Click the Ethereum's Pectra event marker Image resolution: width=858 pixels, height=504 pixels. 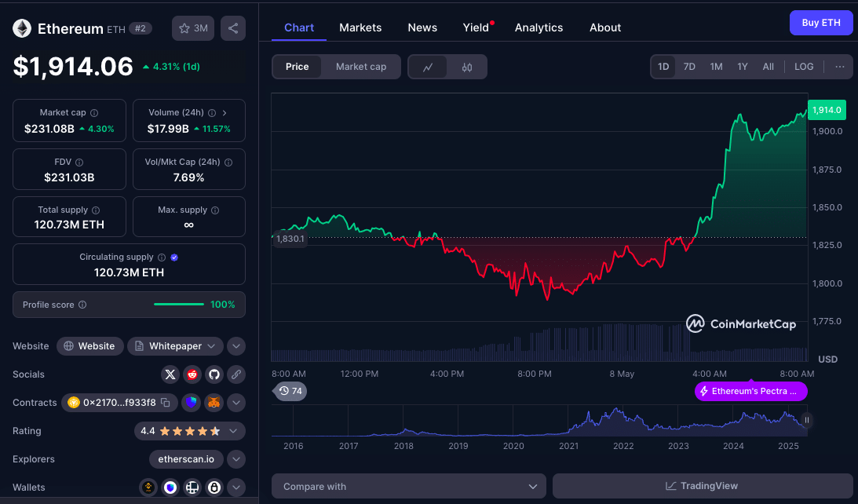coord(750,391)
